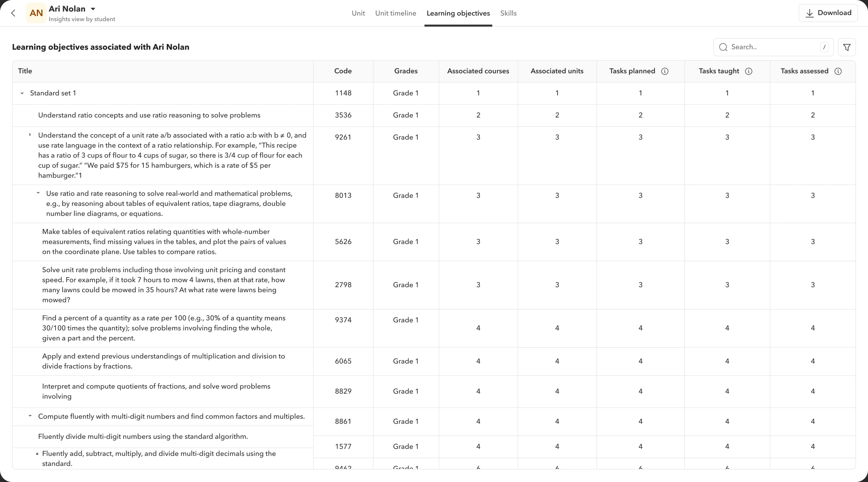Select the Learning objectives tab
Viewport: 868px width, 482px height.
tap(458, 13)
